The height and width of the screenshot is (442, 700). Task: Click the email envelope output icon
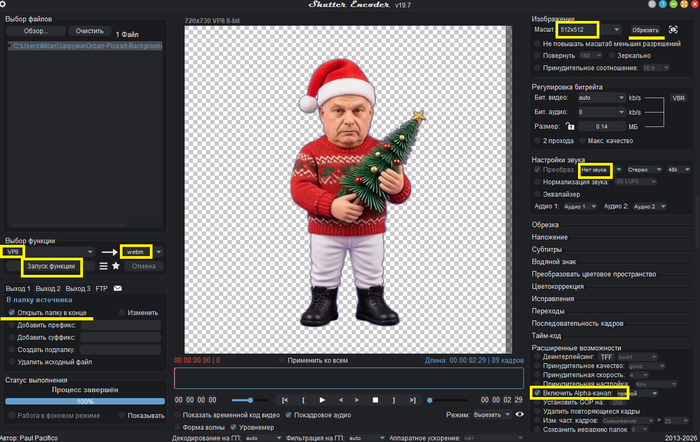[x=118, y=288]
